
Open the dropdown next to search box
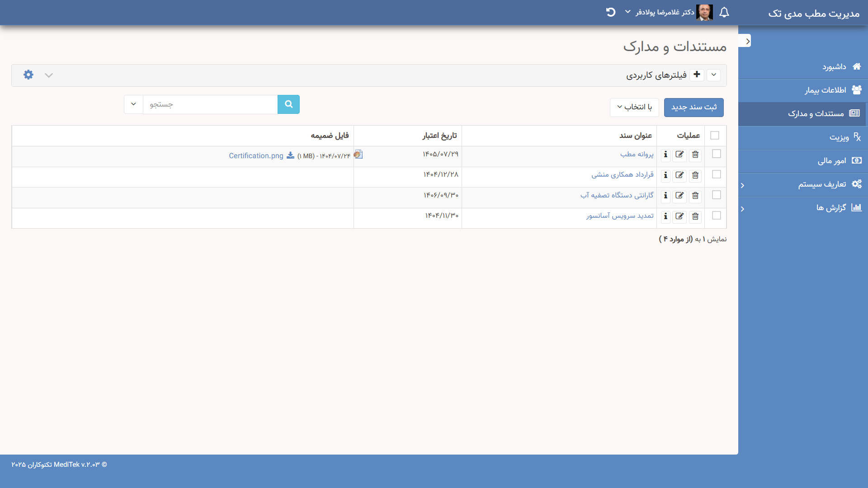[133, 104]
